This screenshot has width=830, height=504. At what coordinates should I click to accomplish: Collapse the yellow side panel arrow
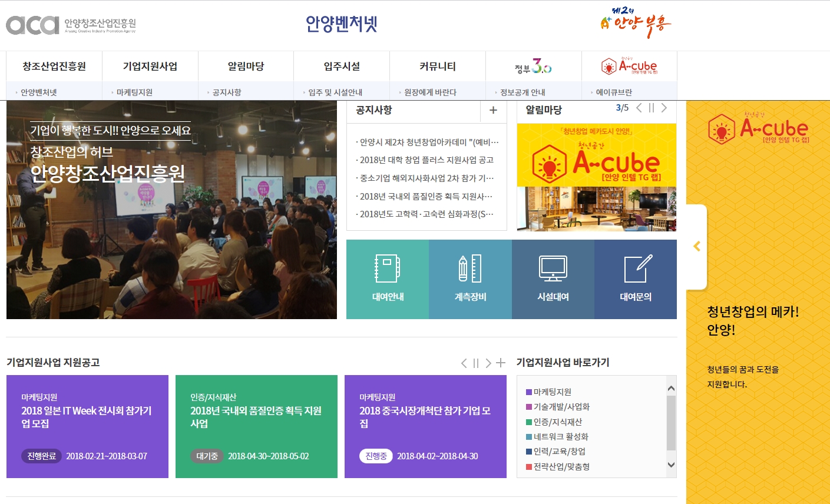click(x=697, y=247)
